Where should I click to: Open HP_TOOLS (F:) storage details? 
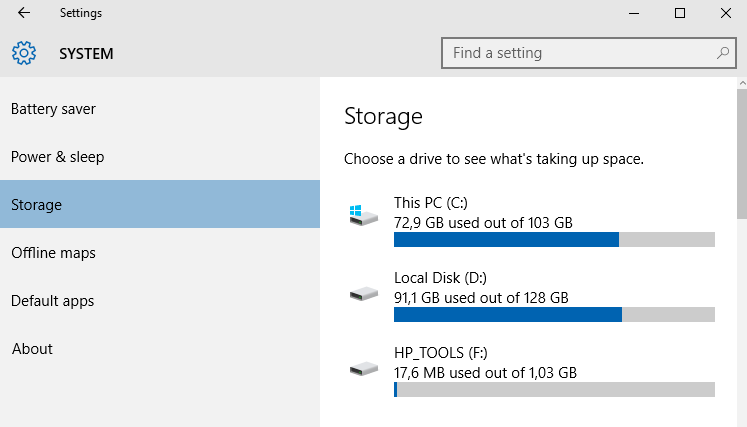tap(529, 372)
